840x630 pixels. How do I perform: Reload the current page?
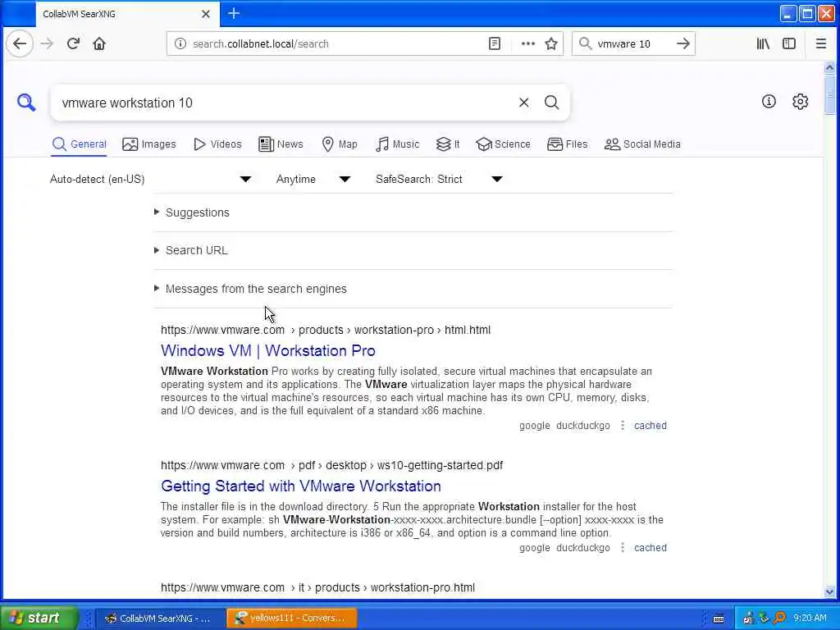click(73, 44)
